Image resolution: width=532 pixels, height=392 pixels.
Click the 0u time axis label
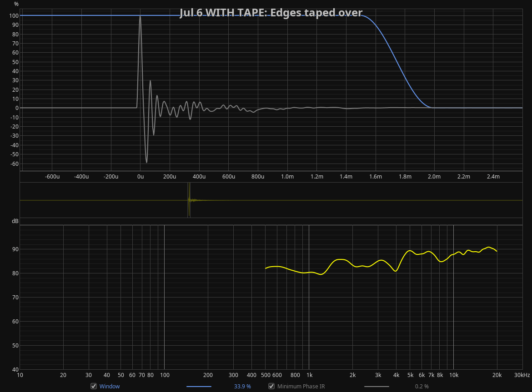click(x=140, y=177)
